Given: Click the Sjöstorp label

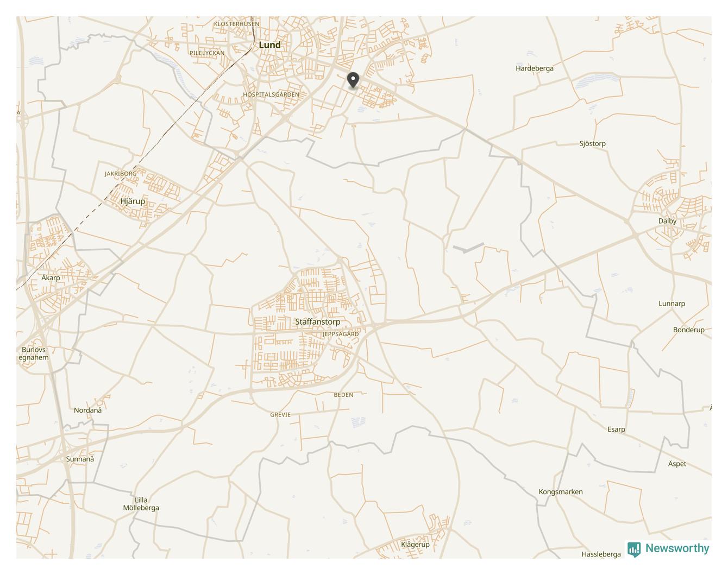Looking at the screenshot, I should point(592,144).
